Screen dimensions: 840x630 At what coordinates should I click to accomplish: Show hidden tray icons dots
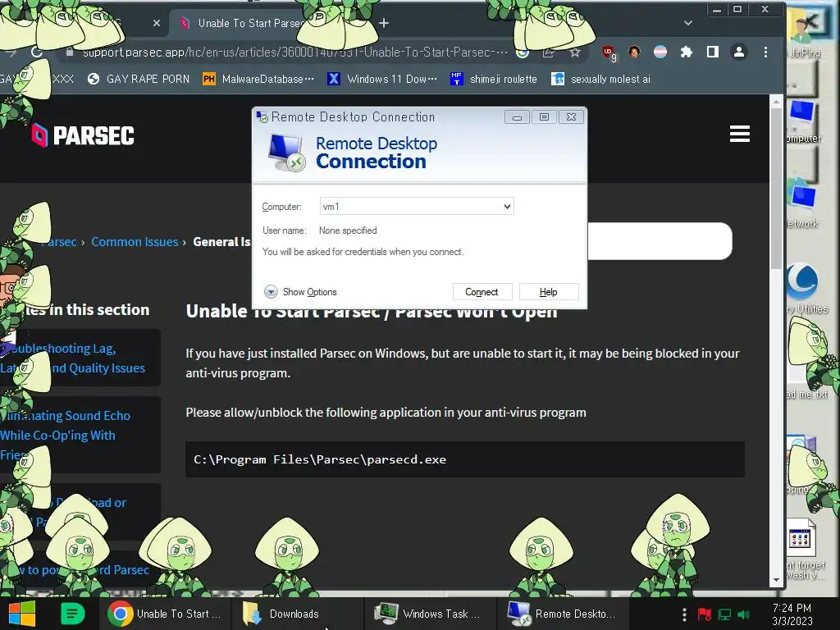[684, 614]
